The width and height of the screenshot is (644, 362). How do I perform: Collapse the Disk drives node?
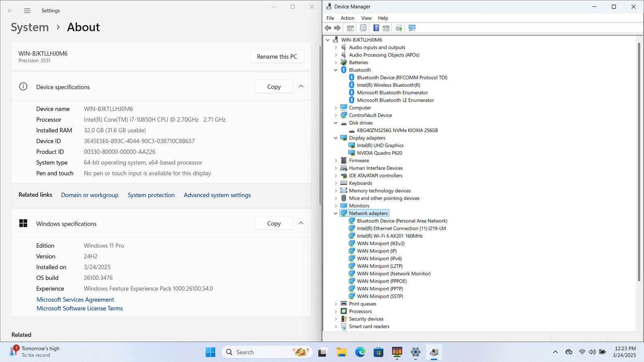[x=336, y=123]
